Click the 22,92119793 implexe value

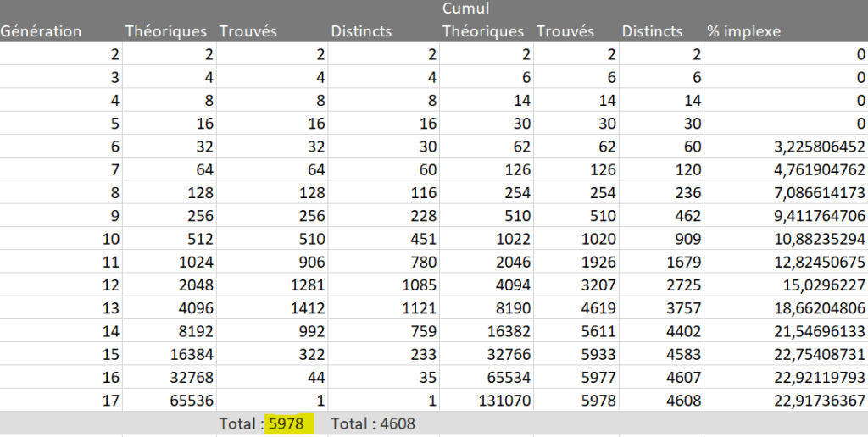click(x=814, y=379)
